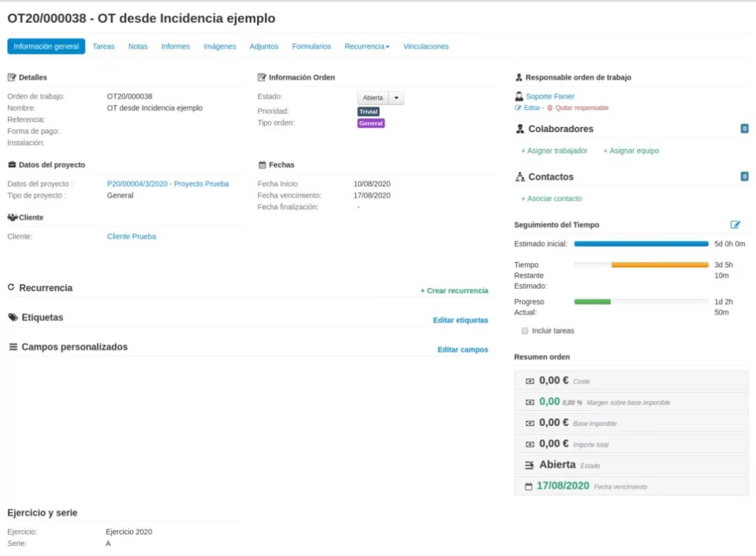Click the Colaboradores count badge
The height and width of the screenshot is (556, 756).
[744, 129]
